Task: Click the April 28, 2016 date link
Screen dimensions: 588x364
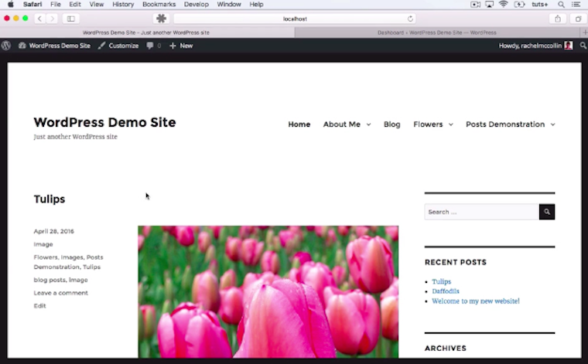Action: [53, 231]
